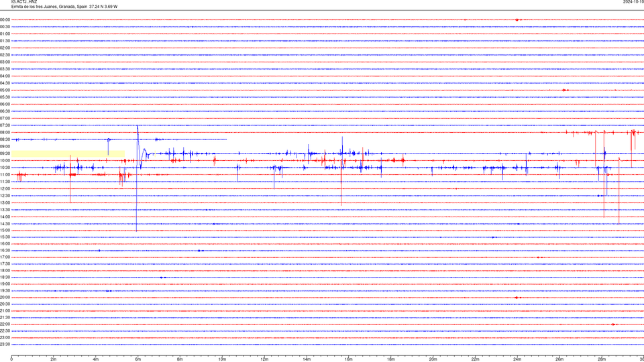This screenshot has height=362, width=644.
Task: Select the 10:30 time row label
Action: [x=5, y=168]
